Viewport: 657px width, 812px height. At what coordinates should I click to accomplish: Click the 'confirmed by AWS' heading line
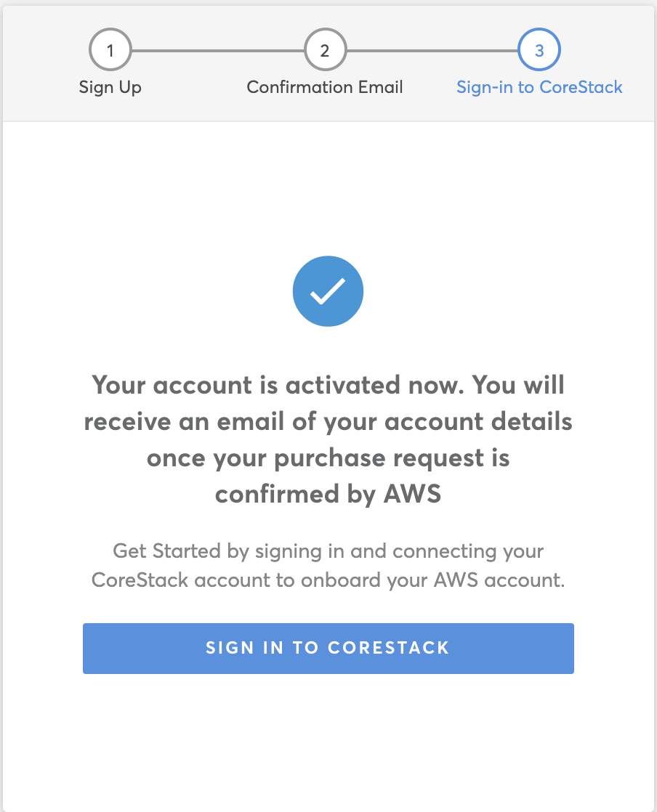pos(328,495)
